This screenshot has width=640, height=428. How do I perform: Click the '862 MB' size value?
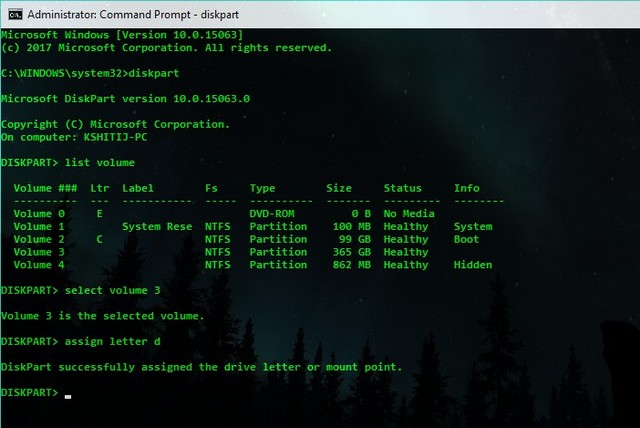click(x=351, y=265)
